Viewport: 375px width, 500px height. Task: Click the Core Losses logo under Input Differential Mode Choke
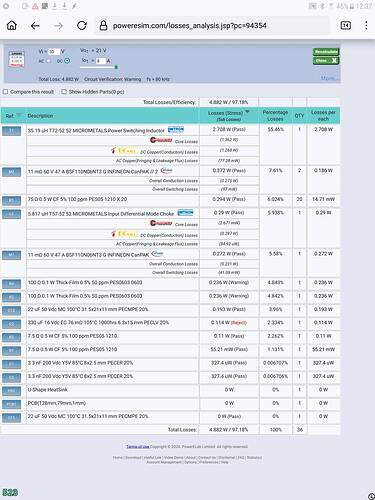(x=161, y=223)
